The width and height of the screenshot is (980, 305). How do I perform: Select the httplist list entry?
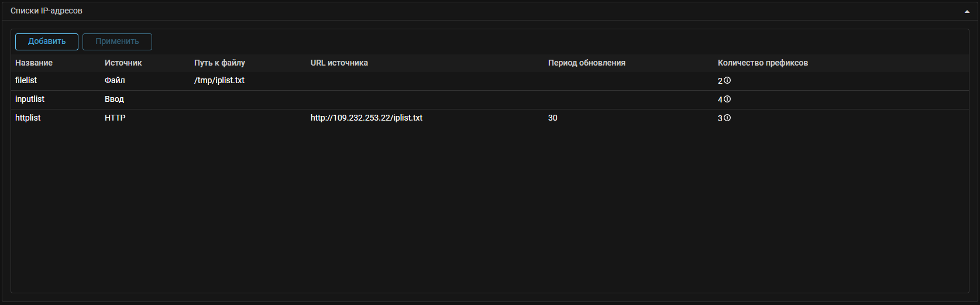(x=28, y=118)
